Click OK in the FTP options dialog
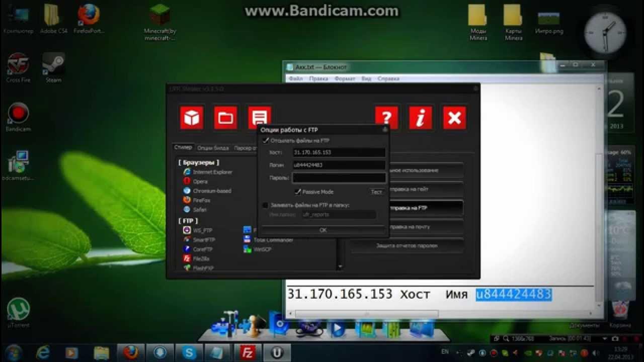The height and width of the screenshot is (362, 644). pyautogui.click(x=323, y=230)
